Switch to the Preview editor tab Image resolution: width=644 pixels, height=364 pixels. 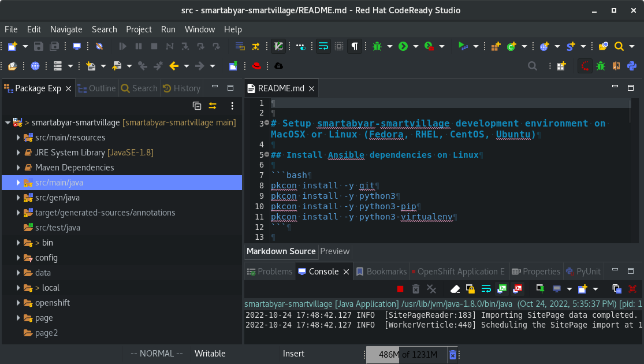335,251
